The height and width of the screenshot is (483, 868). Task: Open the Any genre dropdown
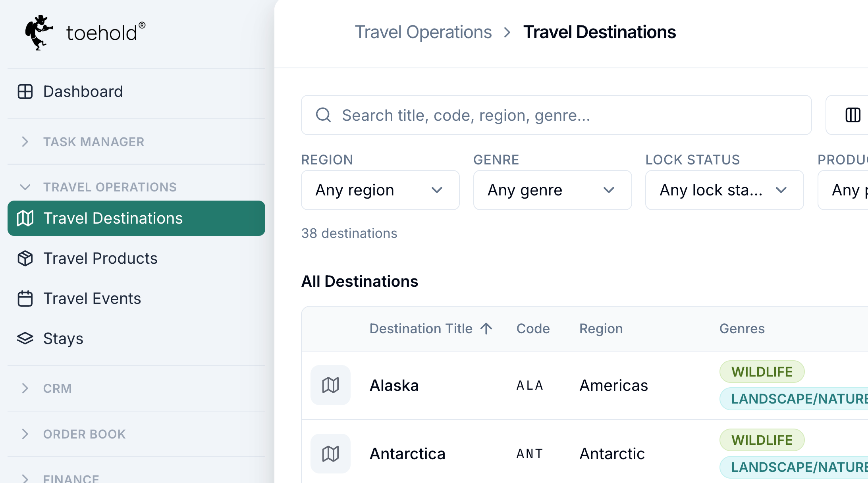click(552, 190)
